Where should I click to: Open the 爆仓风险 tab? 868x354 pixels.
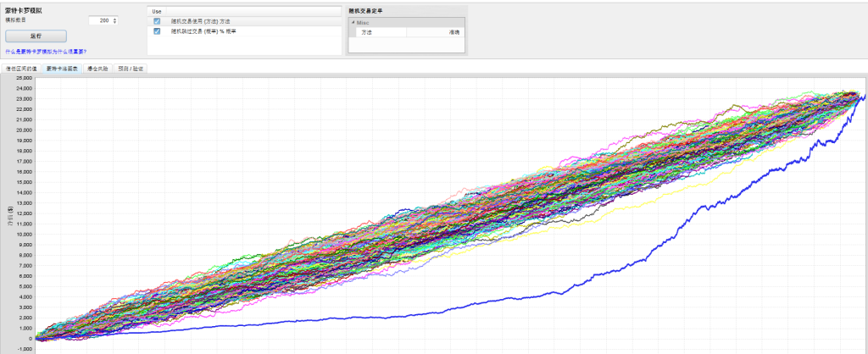pos(97,68)
